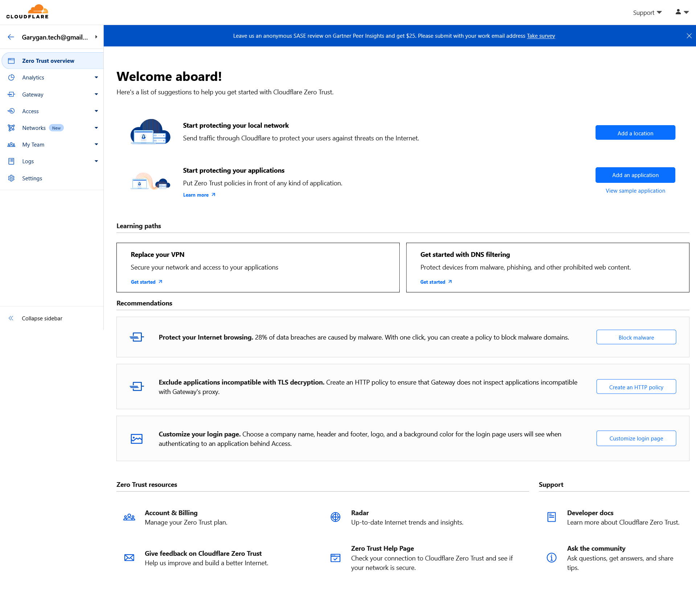
Task: Open the Support dropdown menu
Action: coord(647,13)
